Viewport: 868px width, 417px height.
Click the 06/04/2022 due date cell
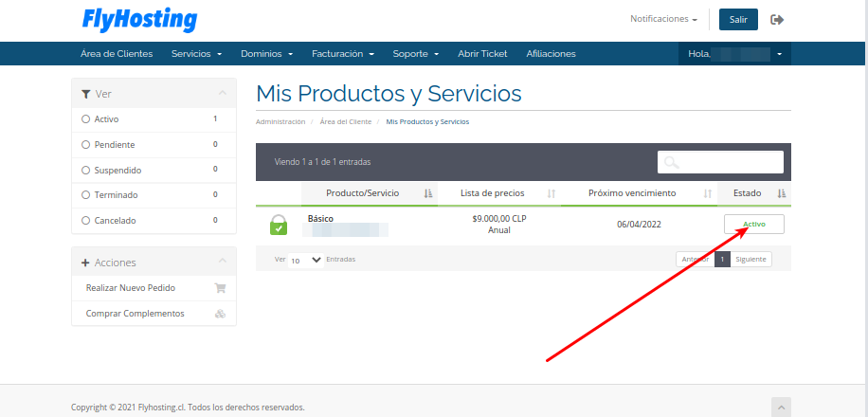click(x=639, y=225)
